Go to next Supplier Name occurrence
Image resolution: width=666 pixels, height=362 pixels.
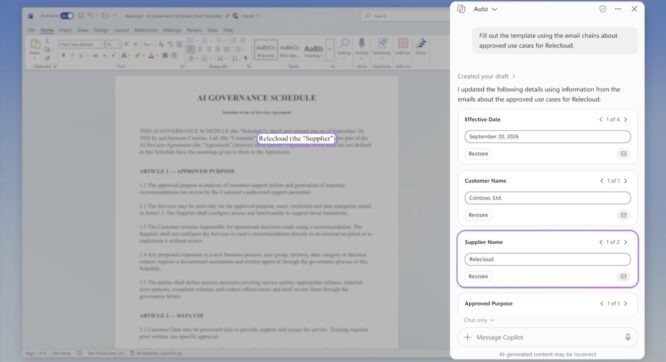pyautogui.click(x=626, y=242)
